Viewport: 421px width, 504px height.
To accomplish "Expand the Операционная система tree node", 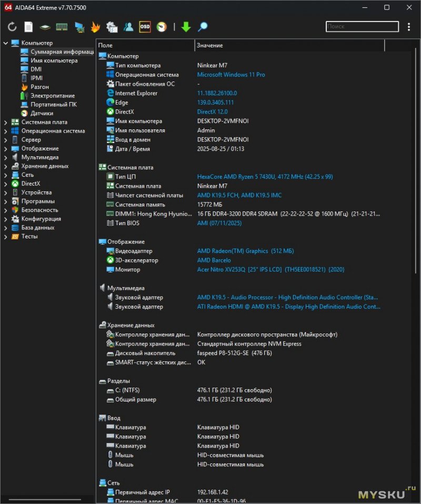I will click(5, 131).
